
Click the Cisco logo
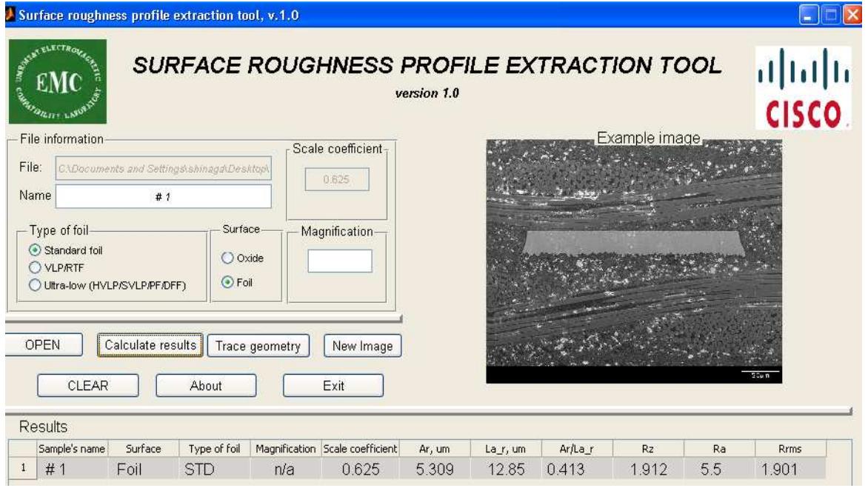(804, 89)
